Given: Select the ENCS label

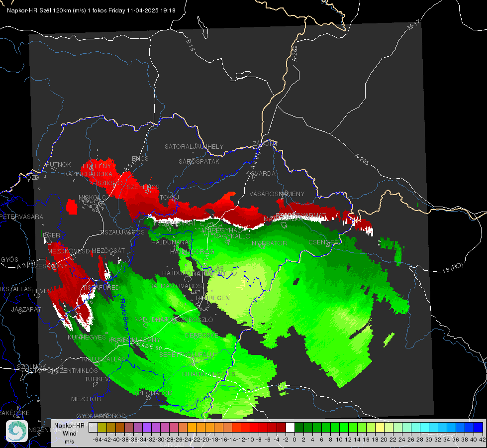Looking at the screenshot, I should coord(140,159).
